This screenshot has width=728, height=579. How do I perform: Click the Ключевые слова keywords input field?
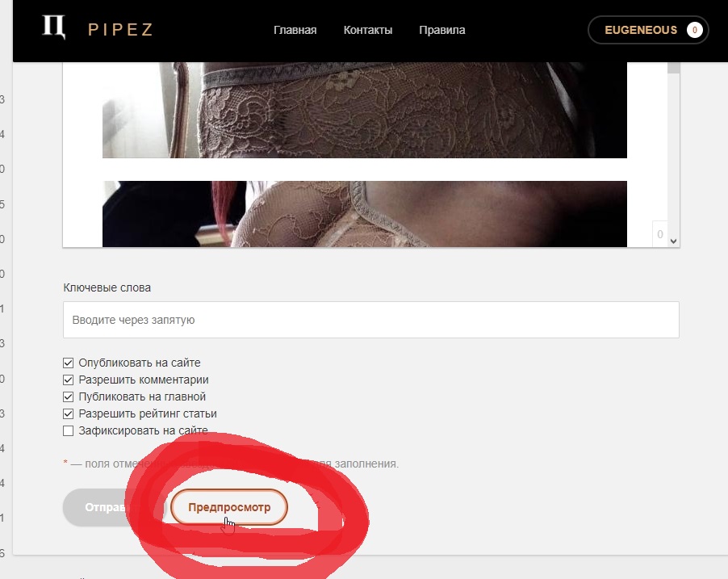pos(371,320)
